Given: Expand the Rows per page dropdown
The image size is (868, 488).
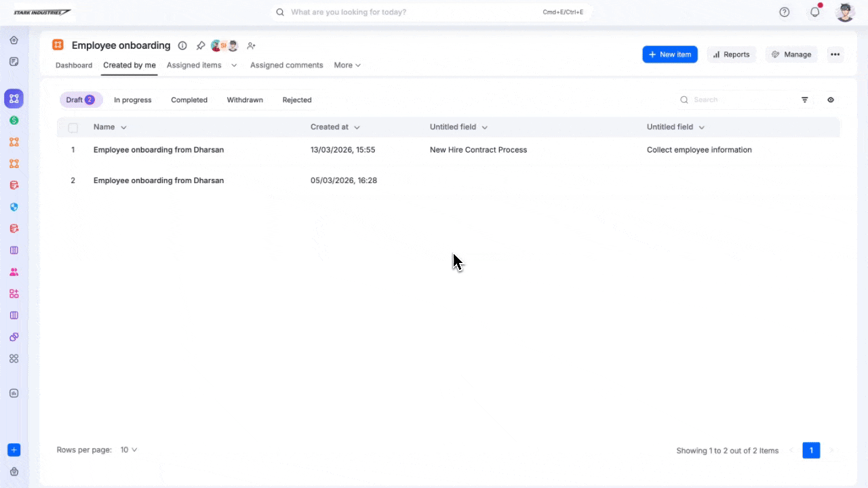Looking at the screenshot, I should coord(129,450).
